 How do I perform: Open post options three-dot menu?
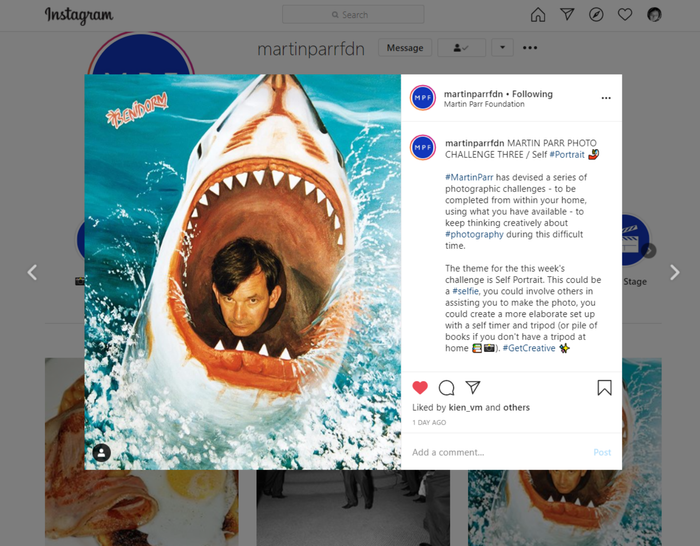(x=605, y=98)
